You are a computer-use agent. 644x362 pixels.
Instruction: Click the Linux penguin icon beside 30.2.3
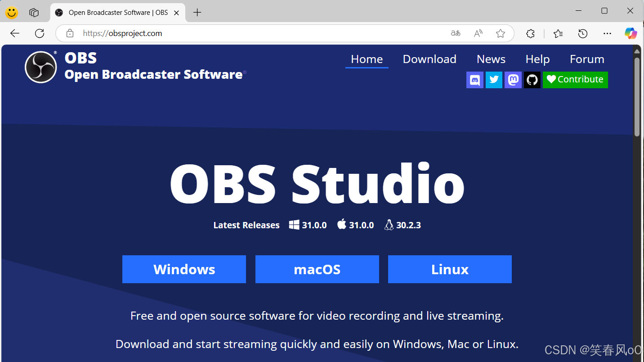(x=389, y=225)
